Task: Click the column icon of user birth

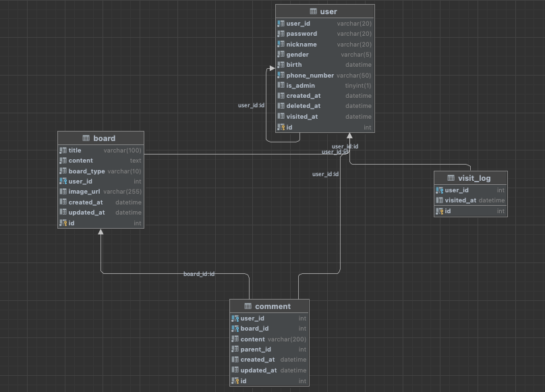Action: (x=281, y=65)
